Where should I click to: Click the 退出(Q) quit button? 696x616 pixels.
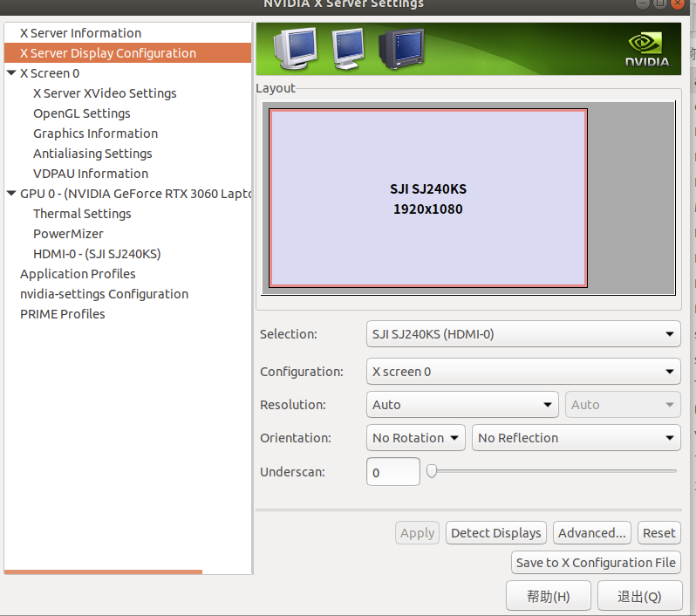tap(639, 596)
